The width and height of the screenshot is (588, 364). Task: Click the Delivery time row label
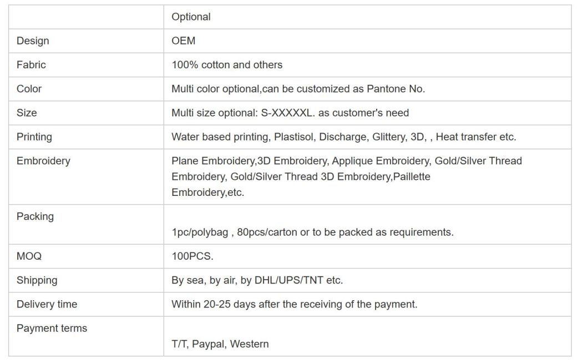47,304
